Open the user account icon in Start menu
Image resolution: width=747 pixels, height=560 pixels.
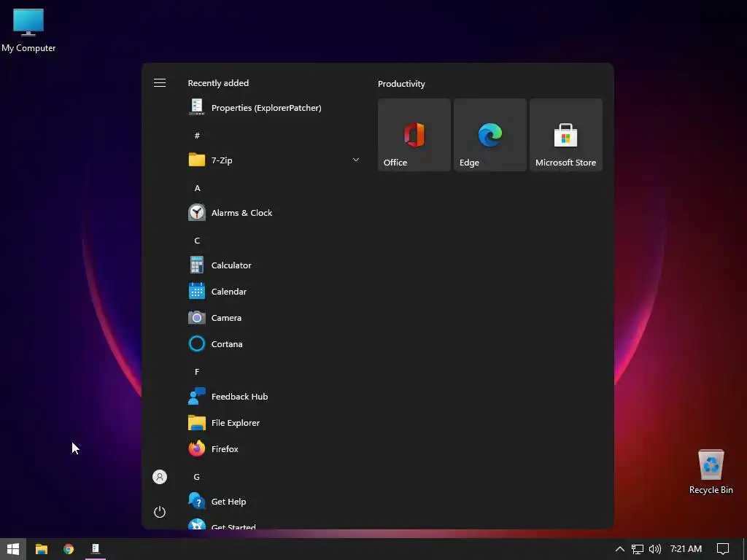pos(160,477)
